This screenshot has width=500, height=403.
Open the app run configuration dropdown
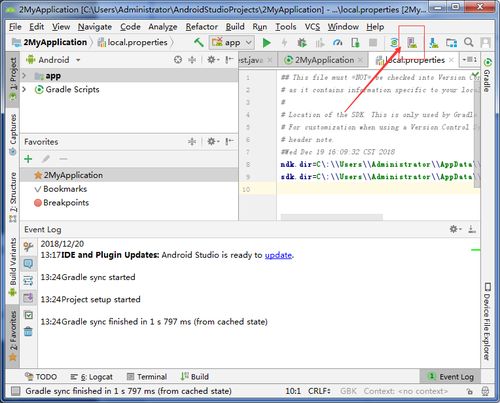(232, 43)
